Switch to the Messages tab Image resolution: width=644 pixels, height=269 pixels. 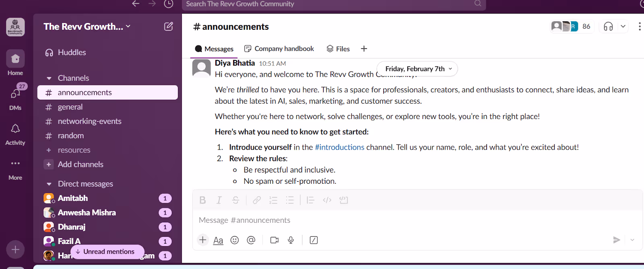tap(214, 49)
